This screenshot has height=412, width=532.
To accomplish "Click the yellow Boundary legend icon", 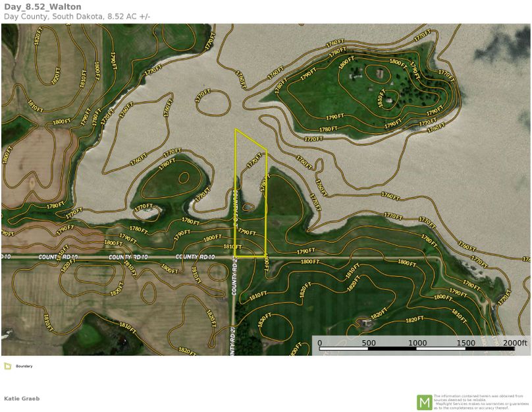I will coord(7,366).
